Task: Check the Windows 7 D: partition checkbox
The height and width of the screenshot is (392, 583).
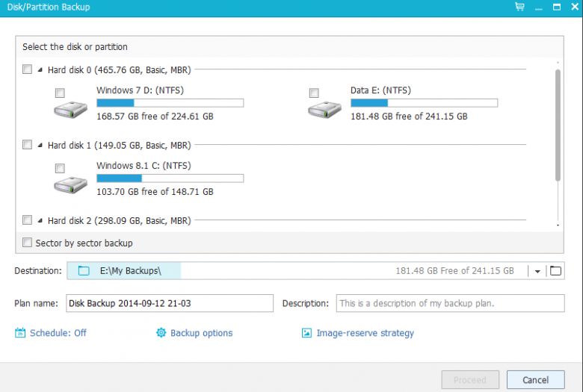Action: [60, 93]
